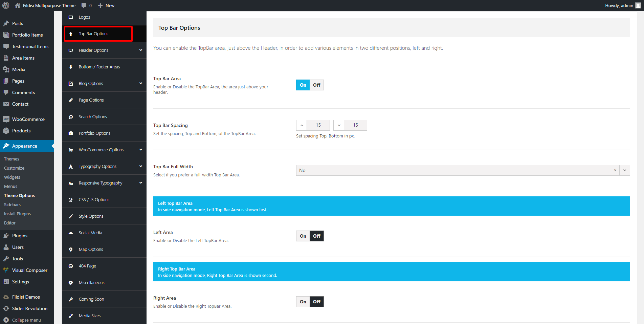Viewport: 644px width, 324px height.
Task: Click the Products box icon
Action: click(x=6, y=131)
